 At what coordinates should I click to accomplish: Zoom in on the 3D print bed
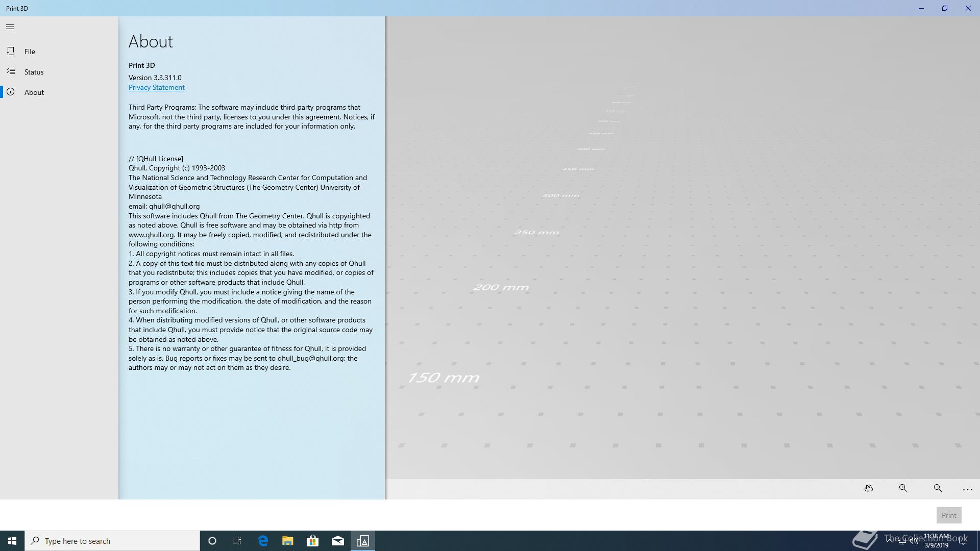coord(903,488)
